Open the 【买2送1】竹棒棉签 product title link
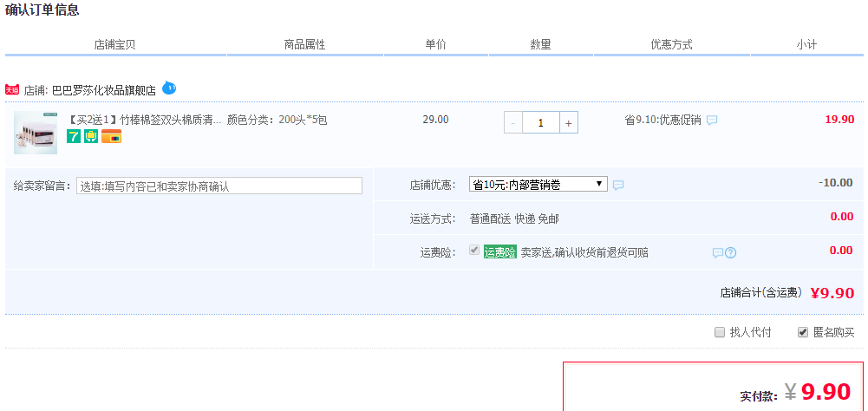Image resolution: width=868 pixels, height=411 pixels. click(145, 120)
